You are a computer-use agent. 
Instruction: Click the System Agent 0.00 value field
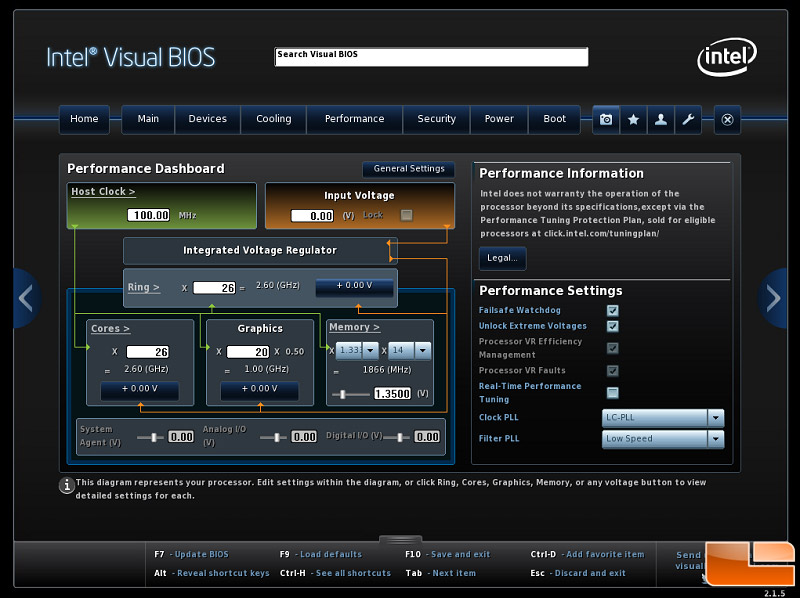pos(181,437)
